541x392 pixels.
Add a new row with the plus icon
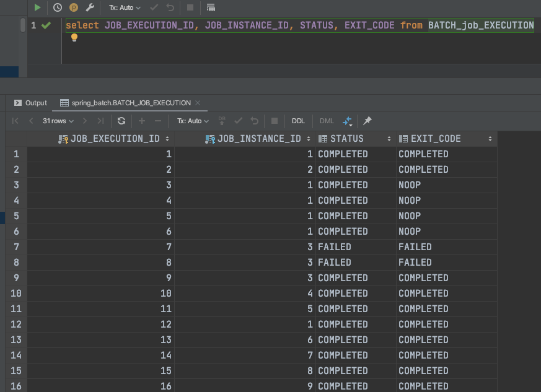tap(142, 121)
